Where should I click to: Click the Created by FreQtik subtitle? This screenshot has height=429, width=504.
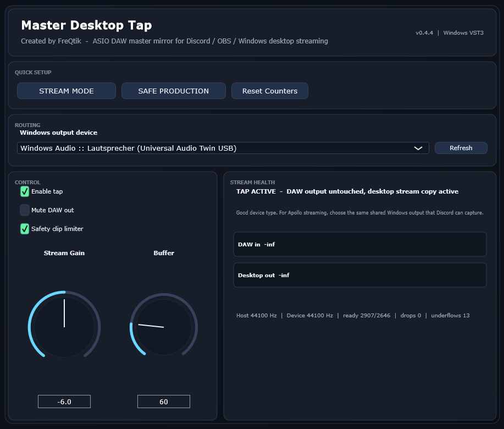click(x=175, y=41)
